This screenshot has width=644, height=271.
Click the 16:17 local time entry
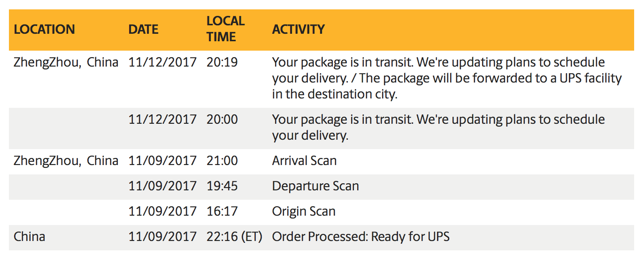pyautogui.click(x=222, y=211)
